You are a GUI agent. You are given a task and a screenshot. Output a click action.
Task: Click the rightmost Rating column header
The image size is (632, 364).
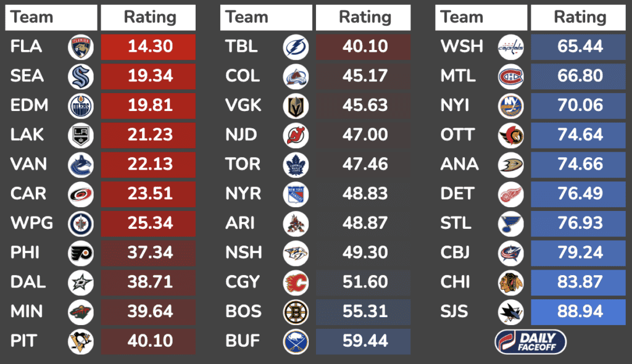coord(578,18)
